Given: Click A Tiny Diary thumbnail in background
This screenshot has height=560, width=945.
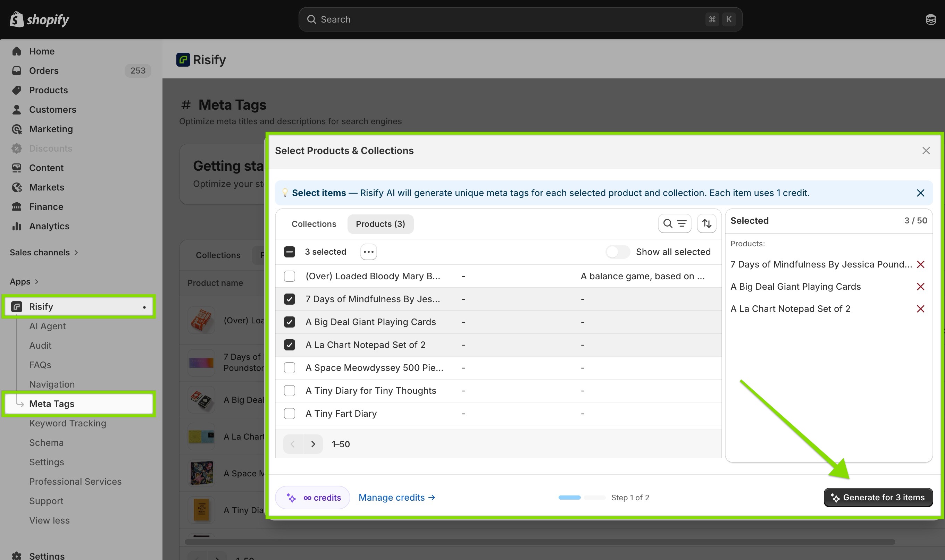Looking at the screenshot, I should pyautogui.click(x=201, y=510).
